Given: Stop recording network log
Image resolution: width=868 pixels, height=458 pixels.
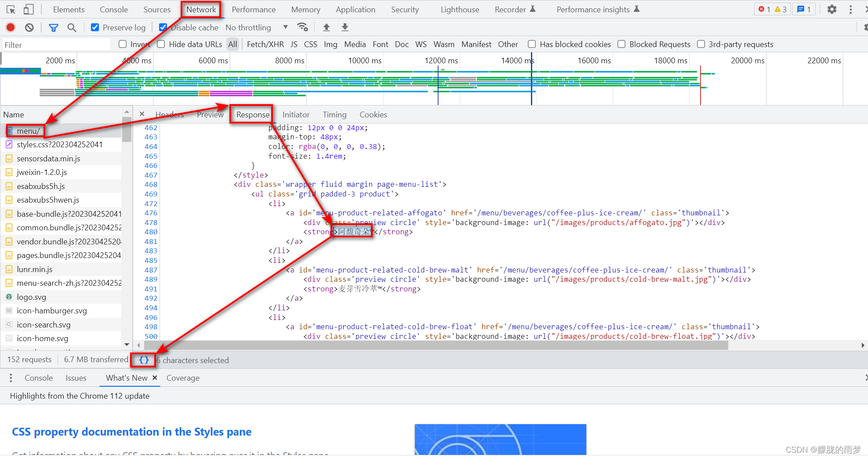Looking at the screenshot, I should (x=11, y=27).
